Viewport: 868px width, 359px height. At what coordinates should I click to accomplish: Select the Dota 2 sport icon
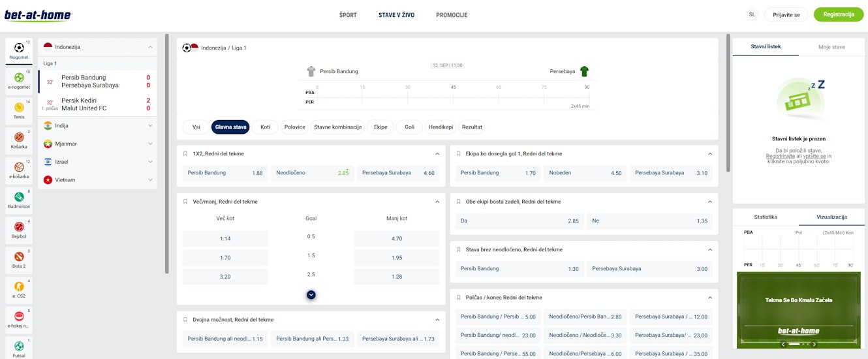(x=19, y=260)
